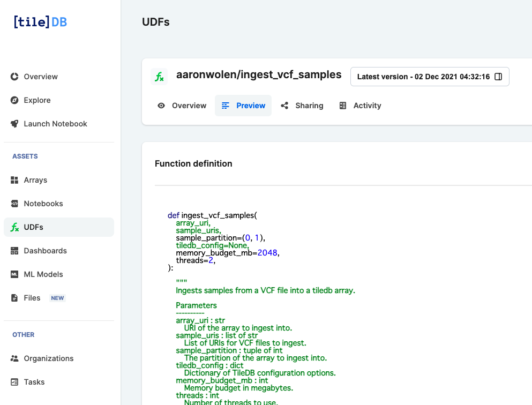Click the Launch Notebook rocket icon
This screenshot has width=532, height=405.
pos(15,124)
